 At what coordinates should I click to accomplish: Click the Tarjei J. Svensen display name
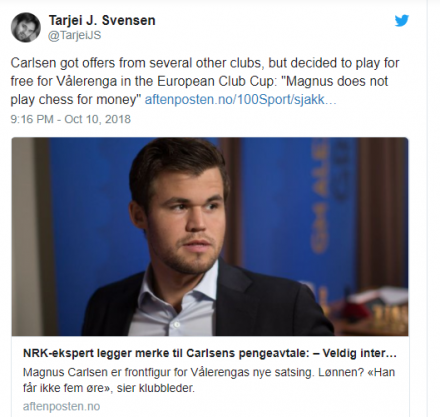coord(102,20)
